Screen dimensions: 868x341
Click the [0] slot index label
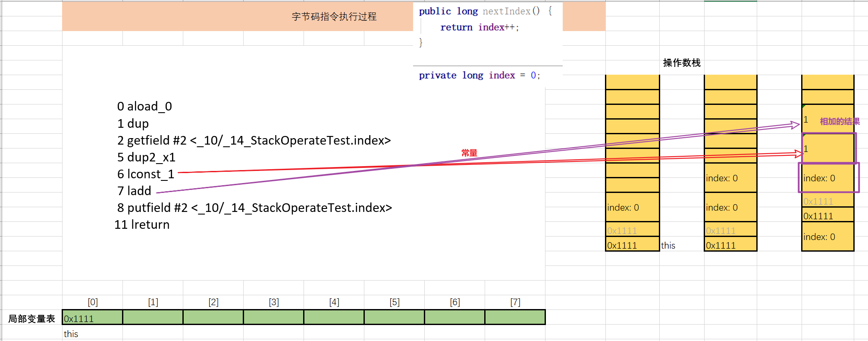[93, 302]
